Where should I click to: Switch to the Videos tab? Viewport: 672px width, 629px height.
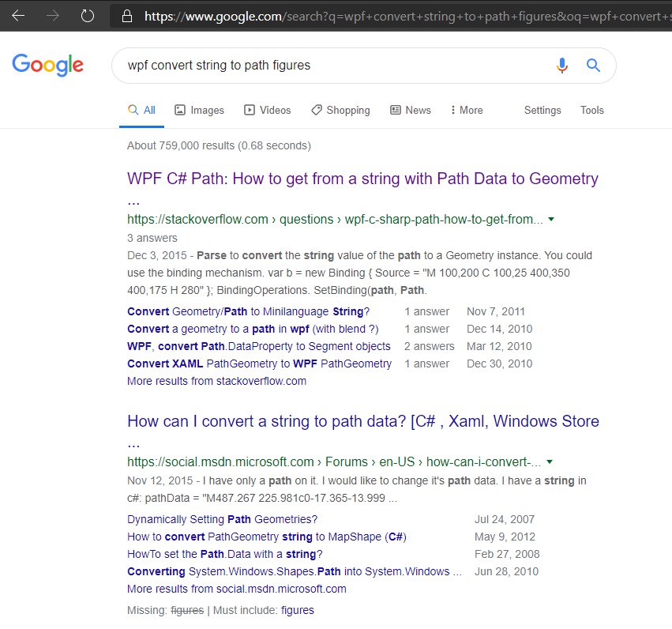[x=268, y=110]
